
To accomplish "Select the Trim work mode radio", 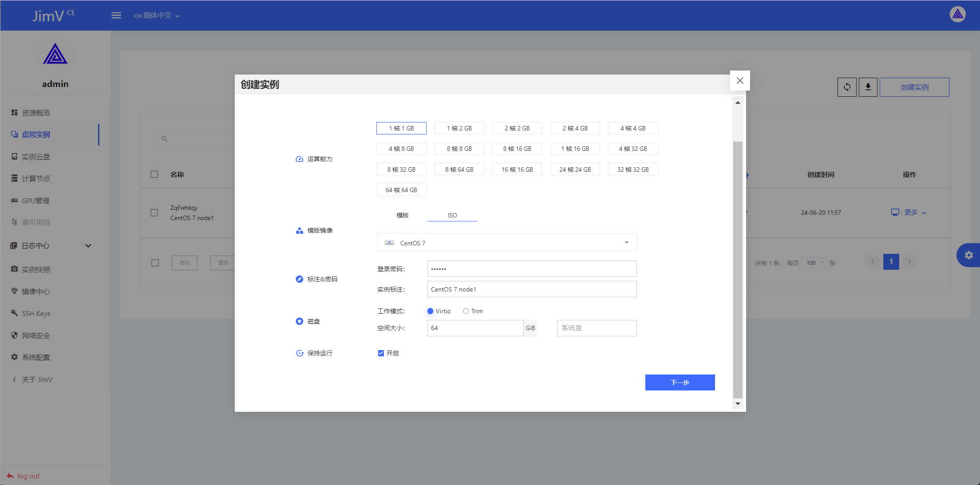I will tap(466, 311).
